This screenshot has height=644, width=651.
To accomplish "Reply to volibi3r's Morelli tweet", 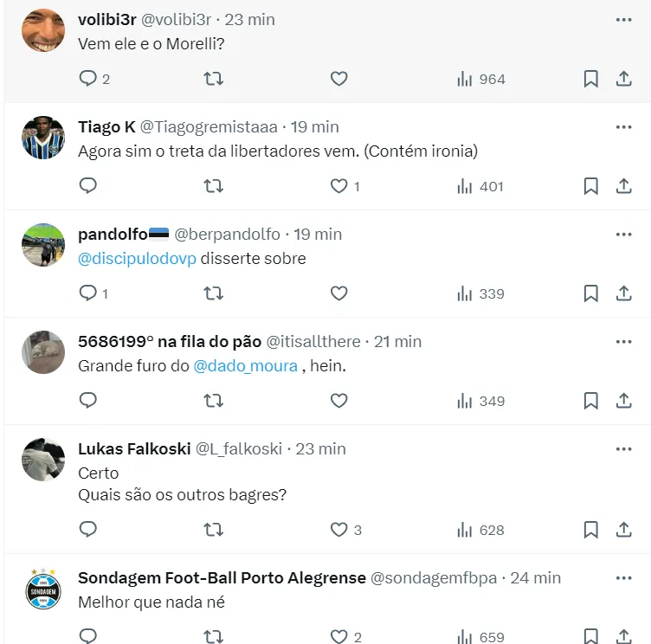I will [88, 79].
